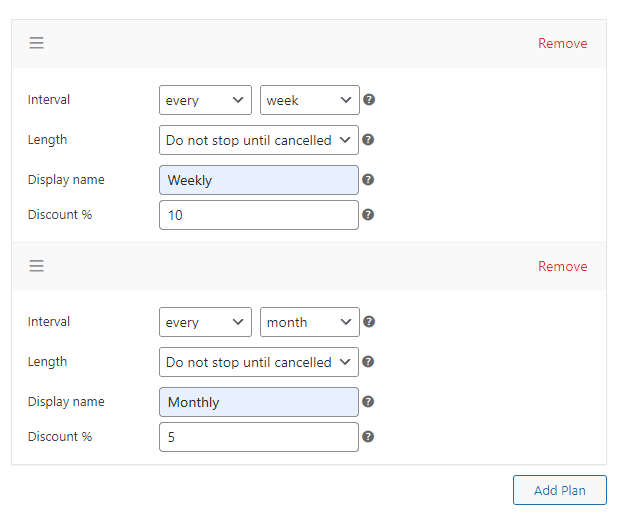Viewport: 625px width, 516px height.
Task: Grab the Weekly plan drag handle icon
Action: (x=36, y=43)
